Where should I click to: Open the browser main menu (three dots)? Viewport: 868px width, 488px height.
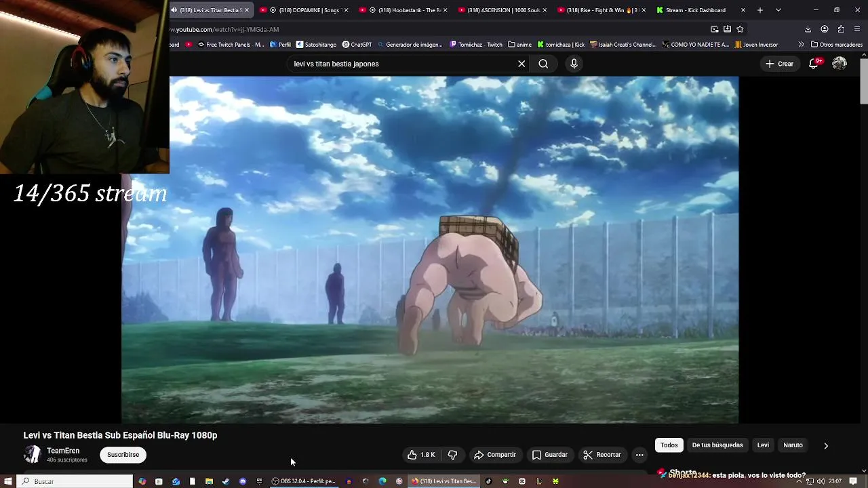[858, 29]
